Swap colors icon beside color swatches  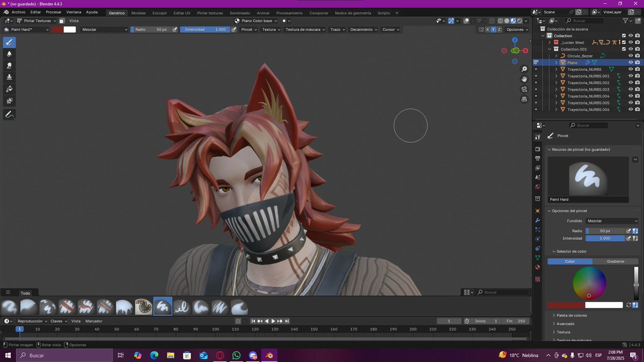pos(628,305)
